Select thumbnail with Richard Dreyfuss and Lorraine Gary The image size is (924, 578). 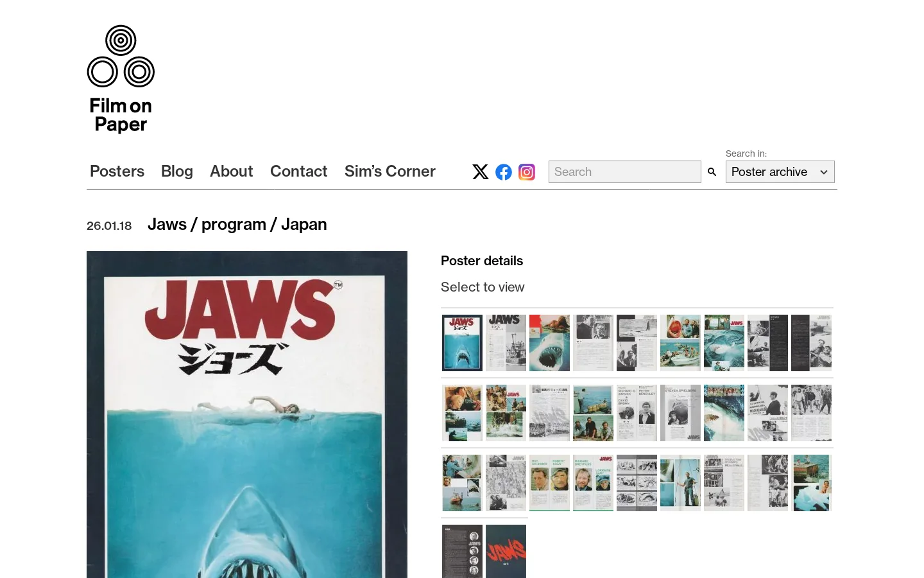tap(593, 483)
